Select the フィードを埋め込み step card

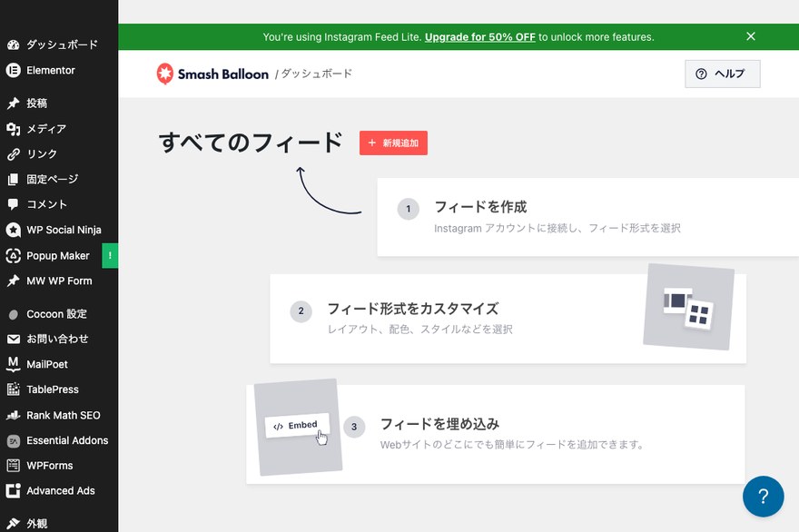click(496, 434)
